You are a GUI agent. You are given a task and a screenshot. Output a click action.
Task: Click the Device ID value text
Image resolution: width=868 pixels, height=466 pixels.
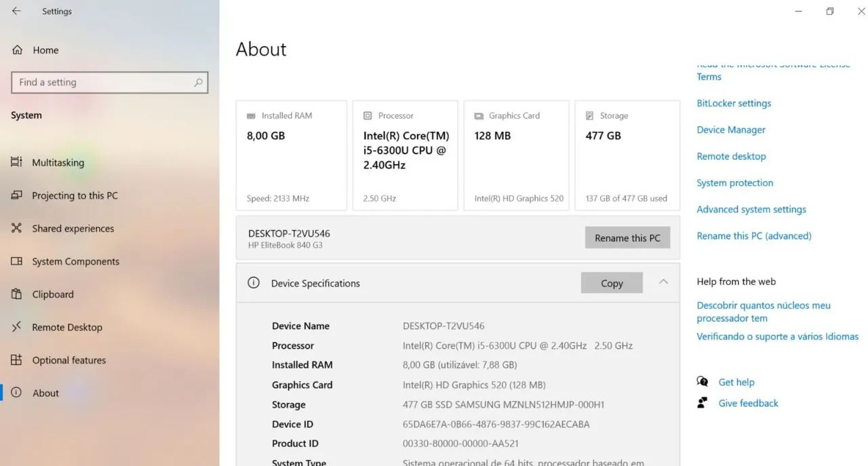pyautogui.click(x=496, y=424)
